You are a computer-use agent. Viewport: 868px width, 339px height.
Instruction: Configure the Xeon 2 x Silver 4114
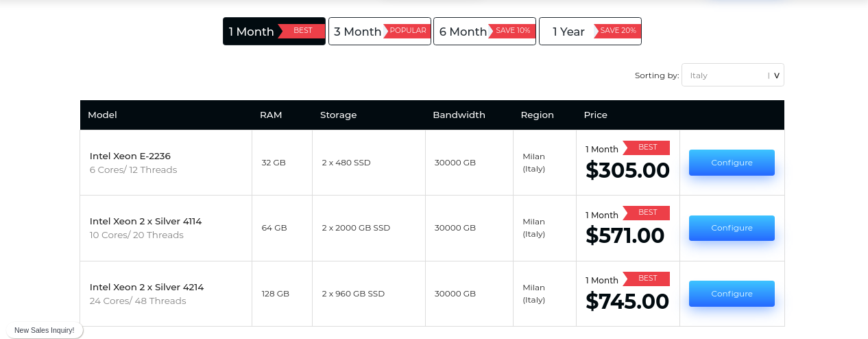732,228
